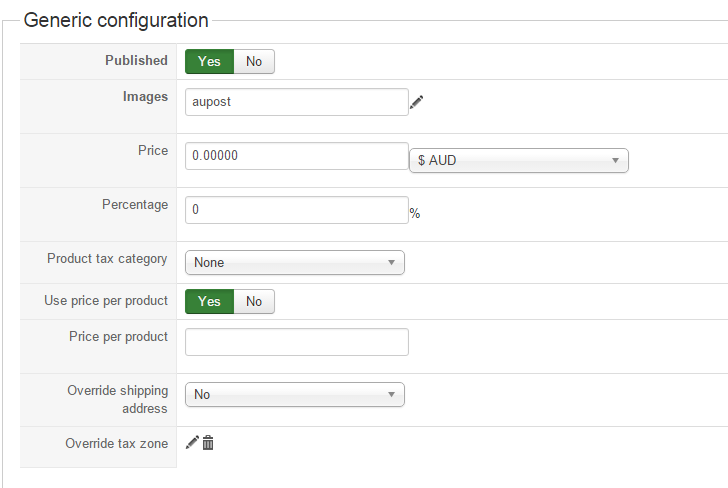Click into the Percentage input field

pos(296,210)
